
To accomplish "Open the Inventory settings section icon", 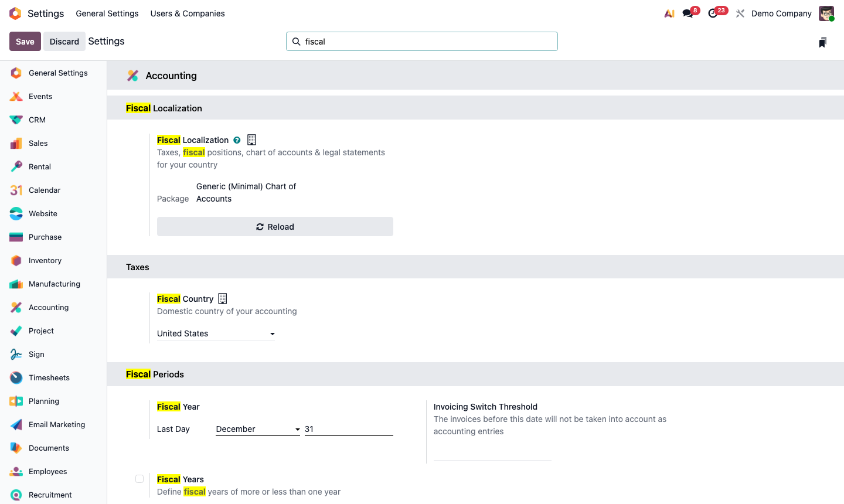I will coord(15,260).
